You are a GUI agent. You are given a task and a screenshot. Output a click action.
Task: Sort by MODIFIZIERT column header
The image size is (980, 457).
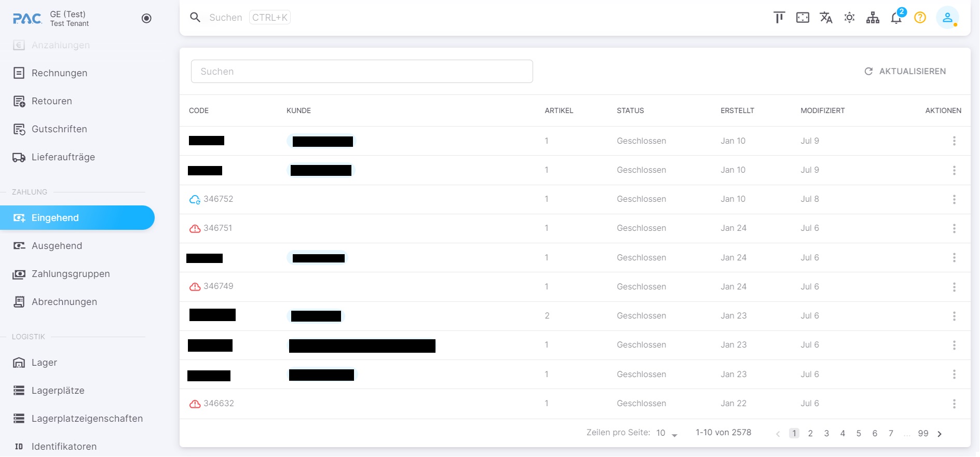[822, 110]
